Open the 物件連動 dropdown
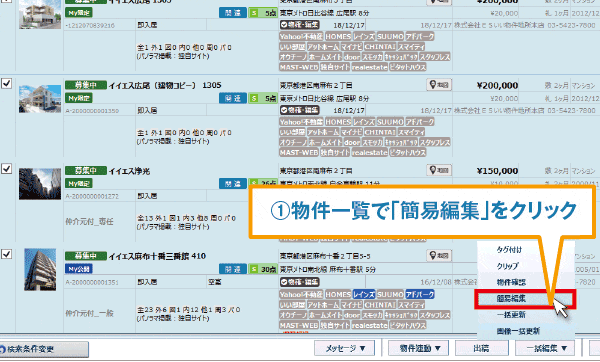 click(x=420, y=348)
